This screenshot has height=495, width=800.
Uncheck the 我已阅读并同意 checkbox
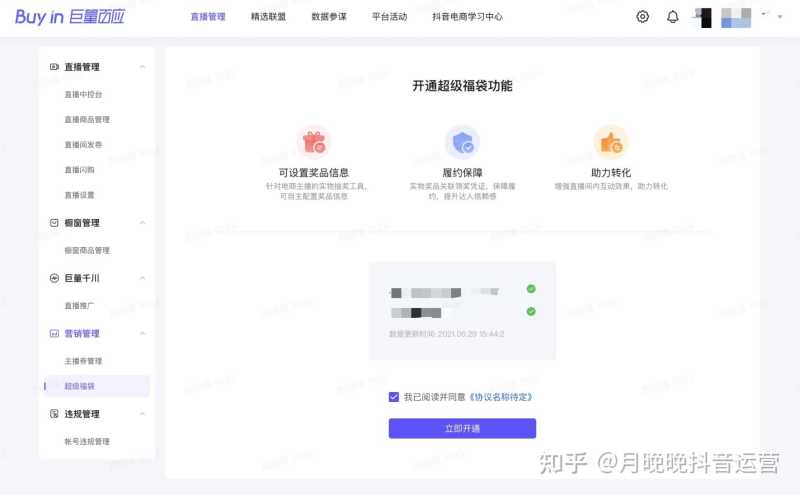point(393,397)
